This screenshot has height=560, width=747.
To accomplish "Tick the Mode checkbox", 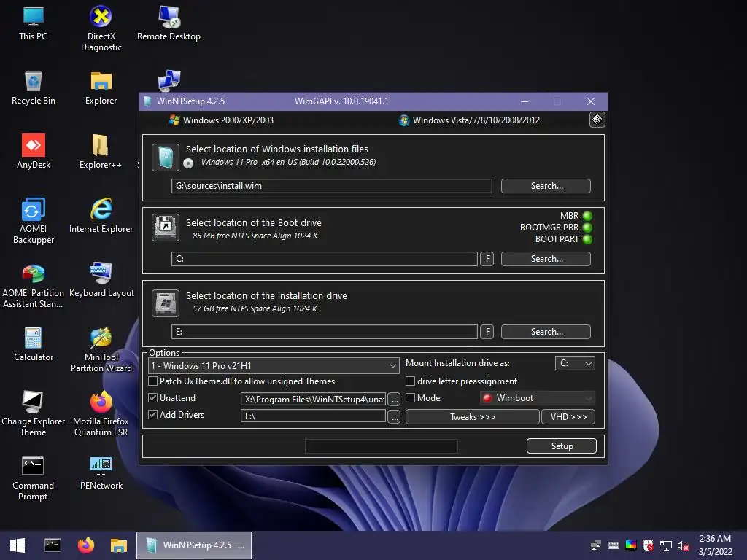I will 410,397.
